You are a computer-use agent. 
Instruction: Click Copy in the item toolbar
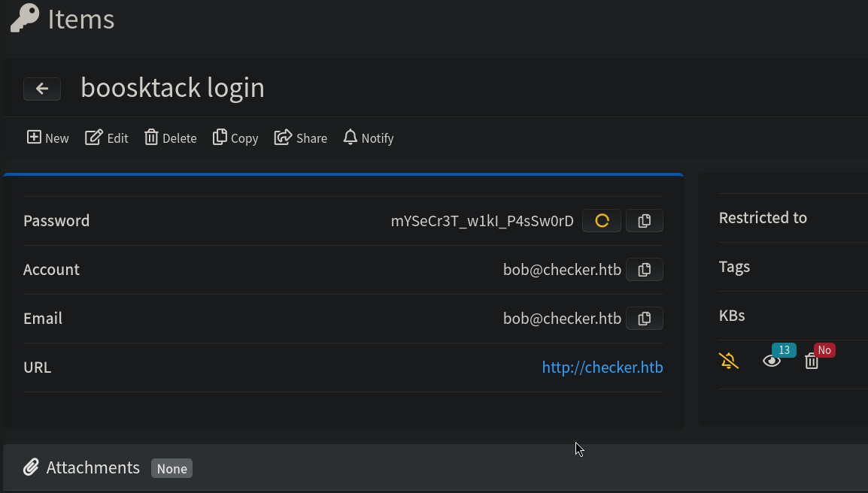pos(235,138)
